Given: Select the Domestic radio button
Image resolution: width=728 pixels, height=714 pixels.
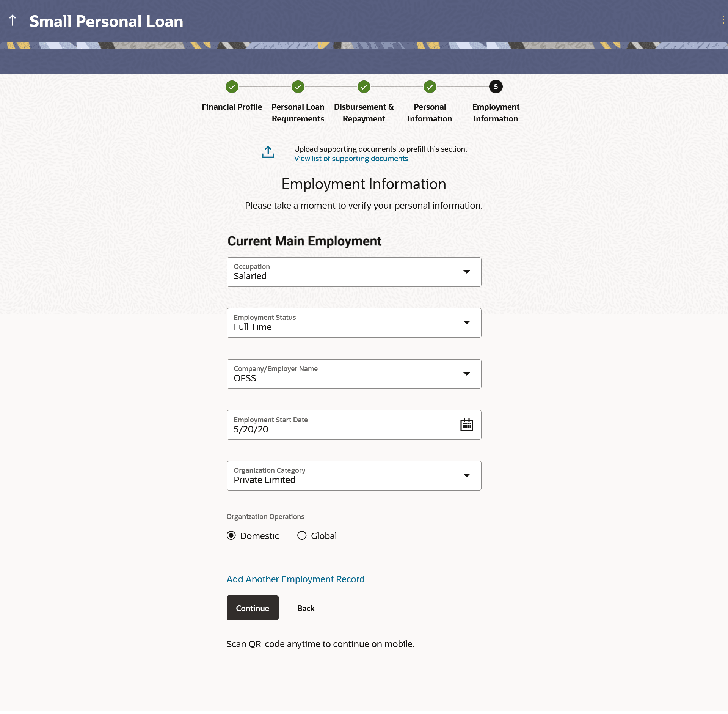Looking at the screenshot, I should [231, 535].
